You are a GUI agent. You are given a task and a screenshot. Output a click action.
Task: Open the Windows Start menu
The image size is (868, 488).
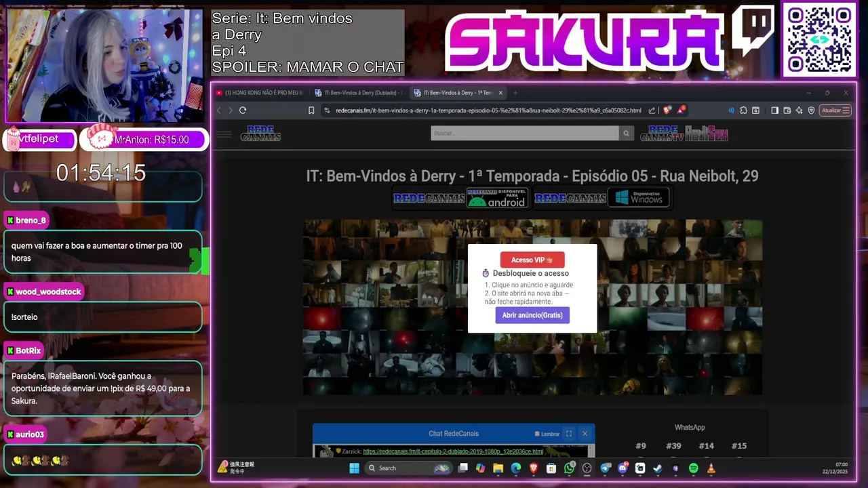354,468
